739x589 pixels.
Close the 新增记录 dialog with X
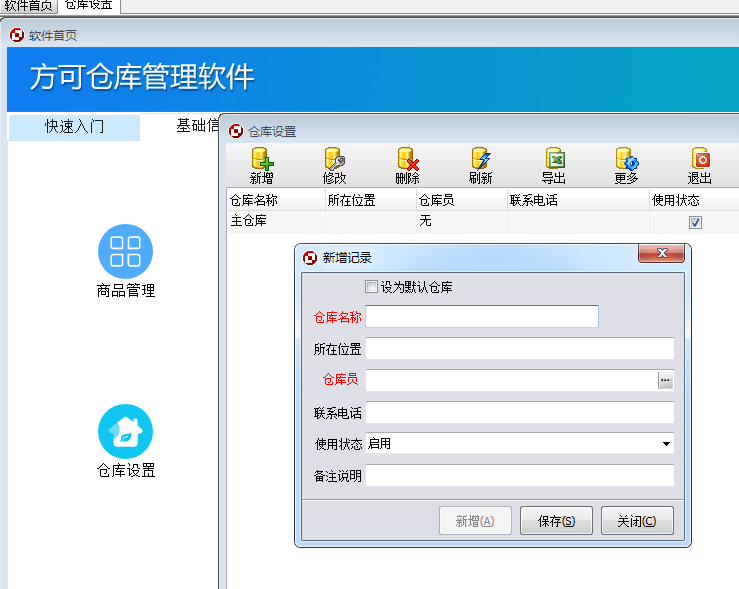661,253
